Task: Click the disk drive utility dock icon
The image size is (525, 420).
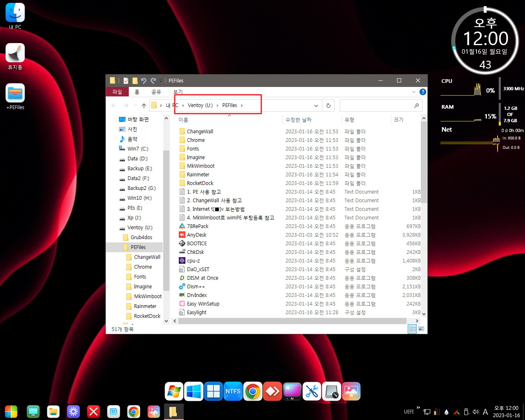Action: (331, 391)
